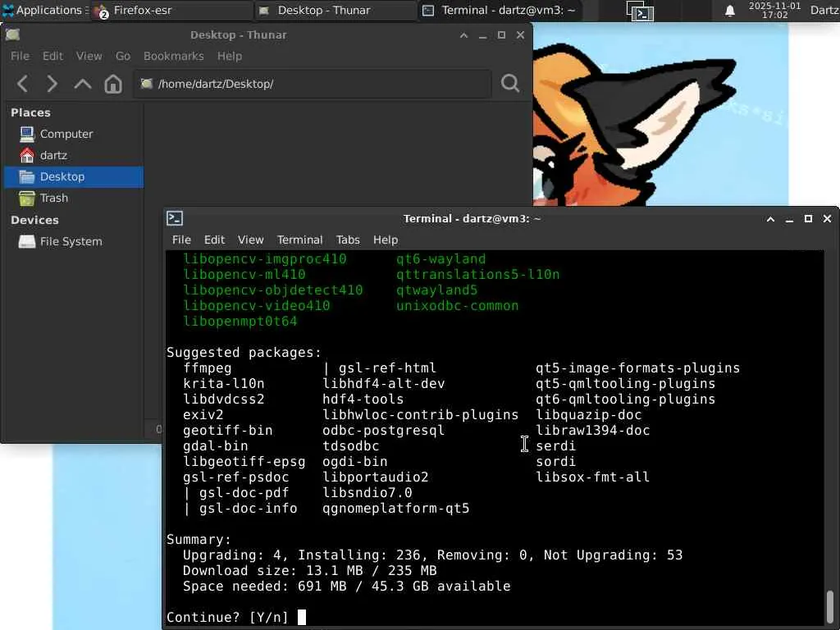840x630 pixels.
Task: Click "Continue? [Y/n]" prompt line
Action: [228, 617]
